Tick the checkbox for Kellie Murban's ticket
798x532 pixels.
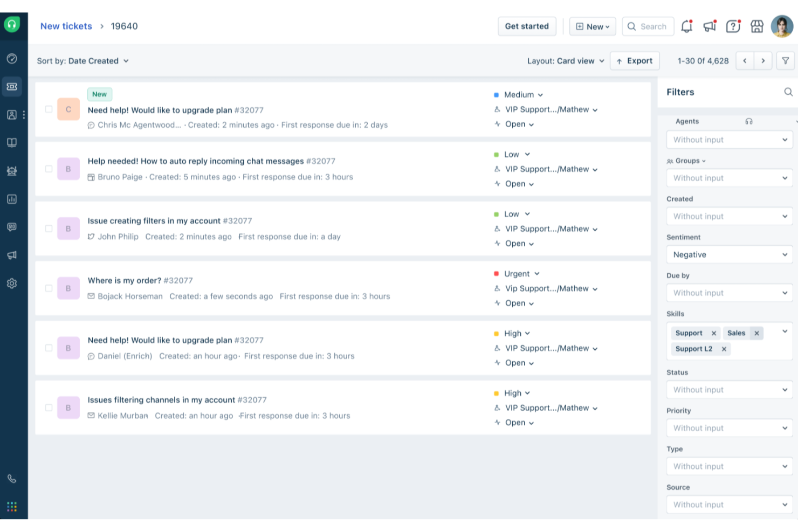click(x=49, y=407)
